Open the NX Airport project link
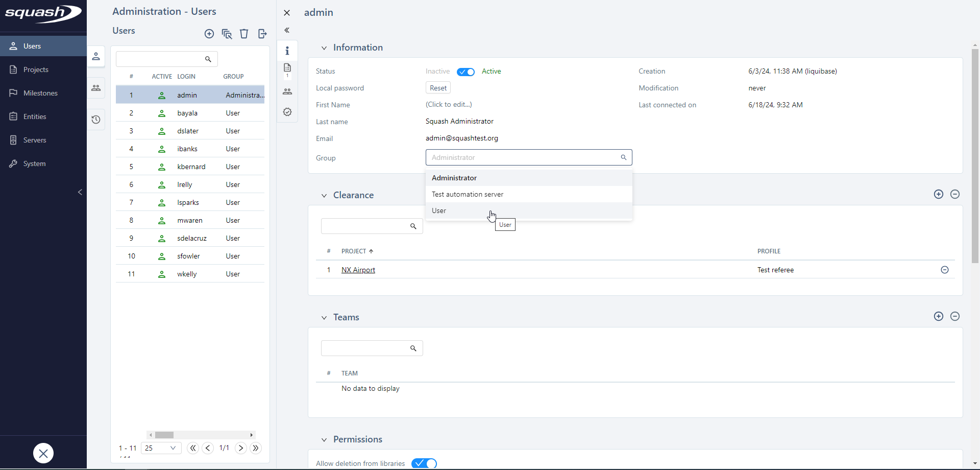Viewport: 980px width, 470px height. tap(358, 270)
